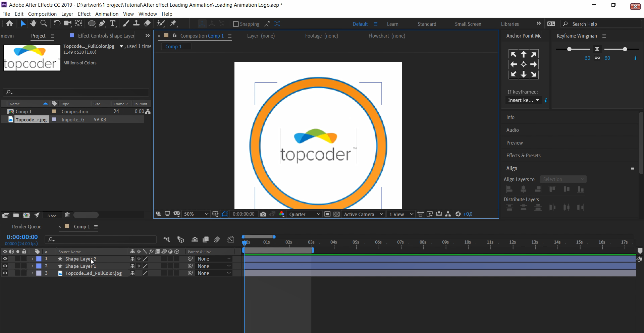This screenshot has height=333, width=644.
Task: Click anchor point bottom-right arrow
Action: 534,74
